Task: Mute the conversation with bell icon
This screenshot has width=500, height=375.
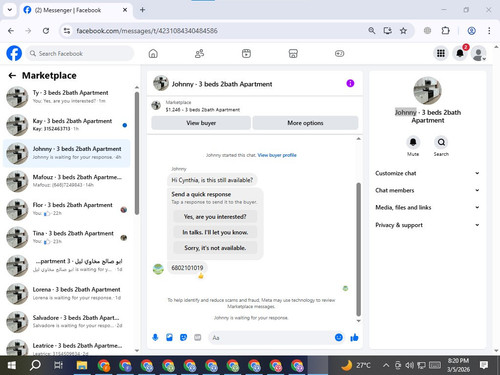Action: (x=413, y=142)
